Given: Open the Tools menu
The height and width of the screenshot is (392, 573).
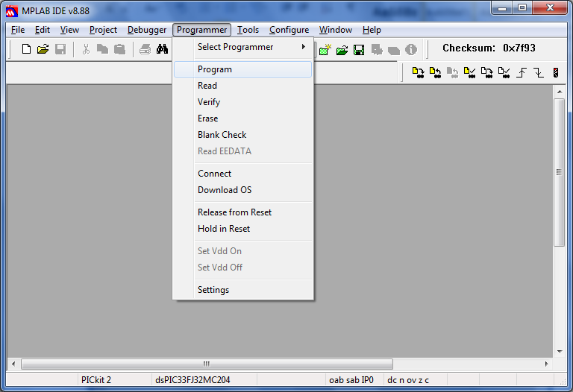Looking at the screenshot, I should click(x=248, y=30).
